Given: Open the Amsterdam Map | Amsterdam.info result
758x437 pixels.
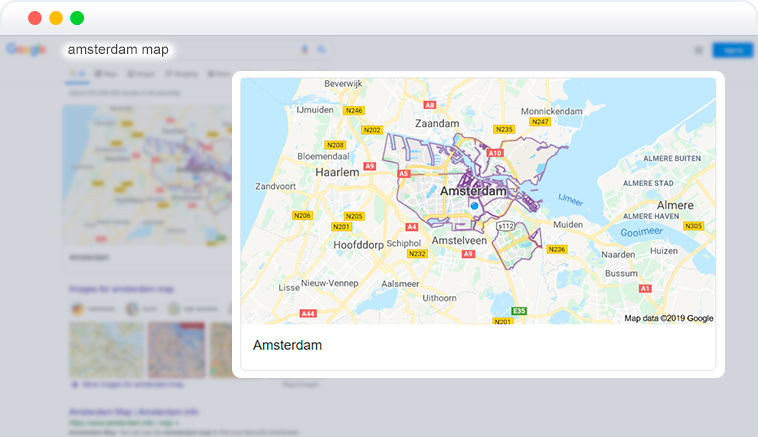Looking at the screenshot, I should point(134,412).
